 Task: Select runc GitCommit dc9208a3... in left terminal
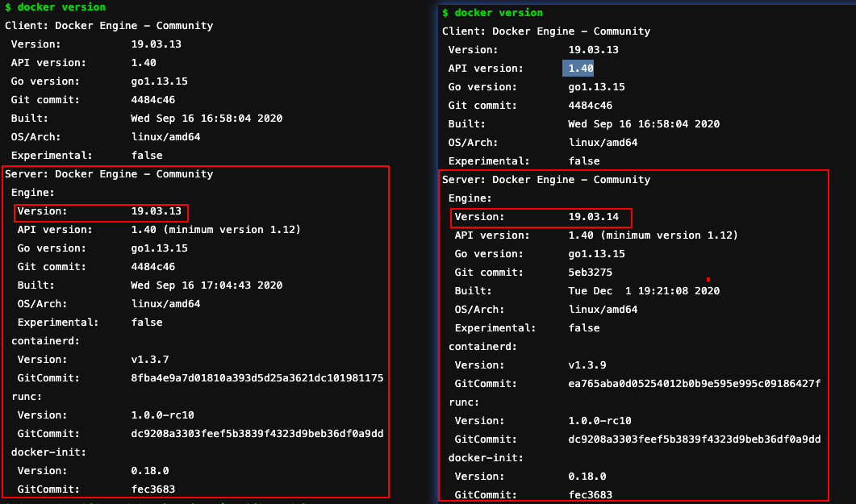tap(257, 434)
